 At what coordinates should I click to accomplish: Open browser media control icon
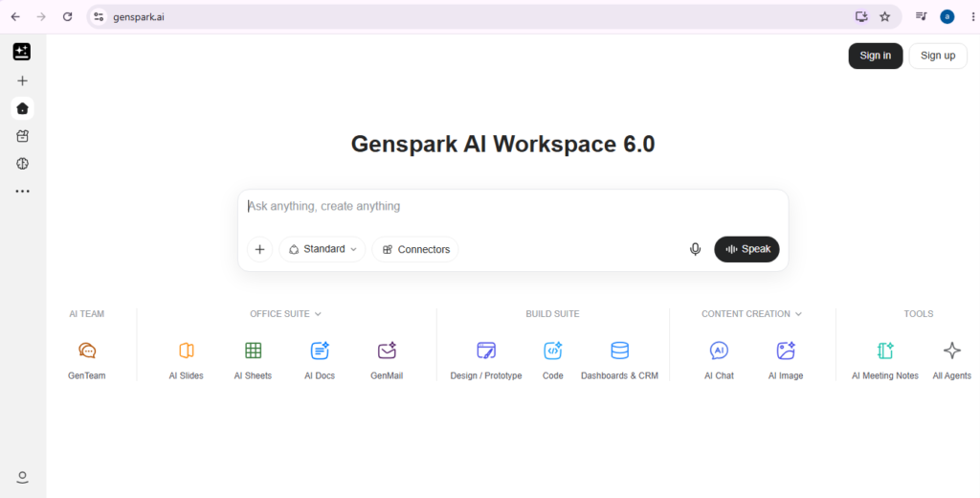pos(922,17)
